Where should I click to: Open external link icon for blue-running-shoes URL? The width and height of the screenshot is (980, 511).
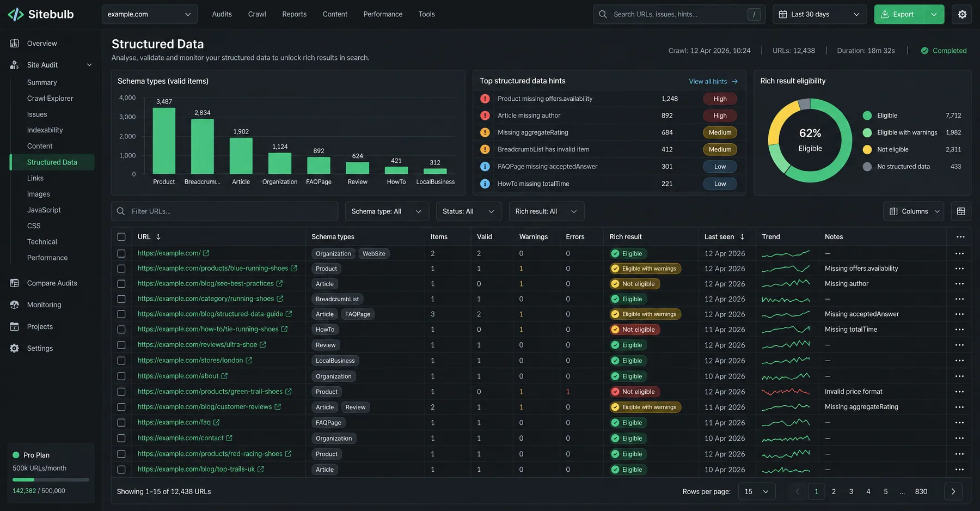[294, 269]
